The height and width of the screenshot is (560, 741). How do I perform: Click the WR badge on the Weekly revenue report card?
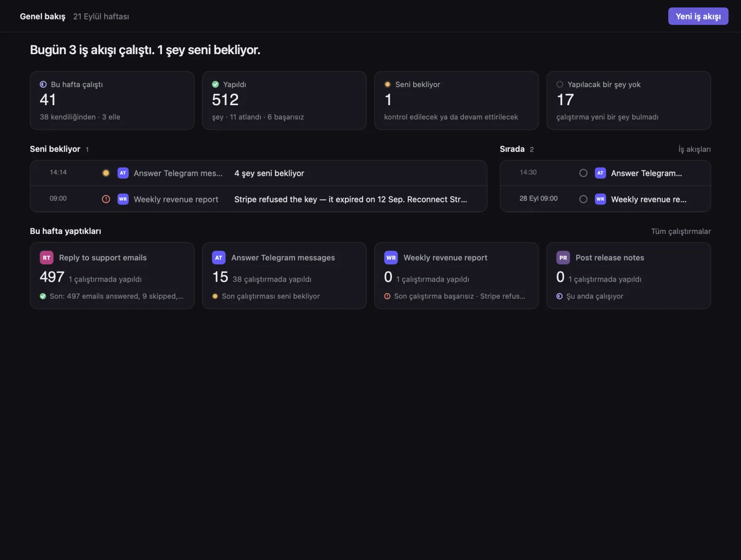point(391,258)
